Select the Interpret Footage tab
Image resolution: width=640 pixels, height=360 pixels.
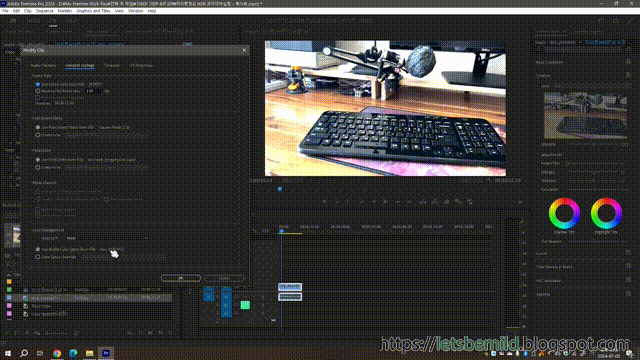80,65
